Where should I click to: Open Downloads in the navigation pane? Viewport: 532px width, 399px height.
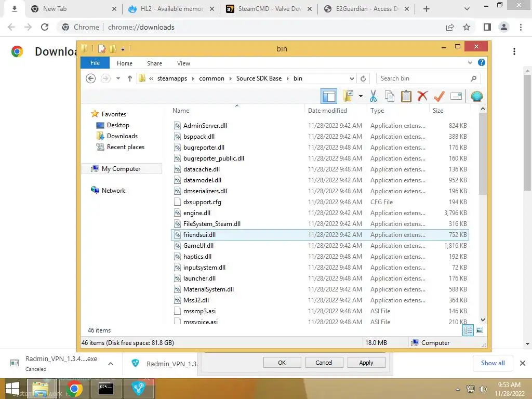[x=122, y=136]
